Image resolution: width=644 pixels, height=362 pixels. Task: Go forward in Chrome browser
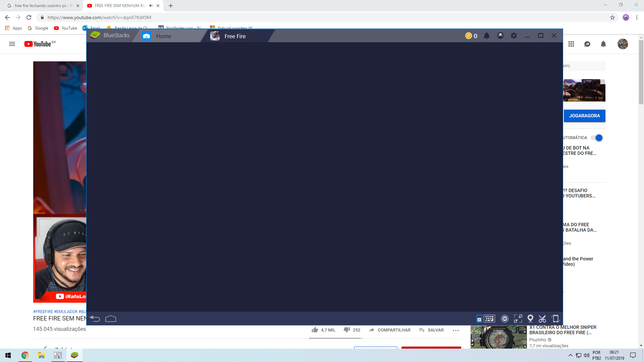click(18, 17)
